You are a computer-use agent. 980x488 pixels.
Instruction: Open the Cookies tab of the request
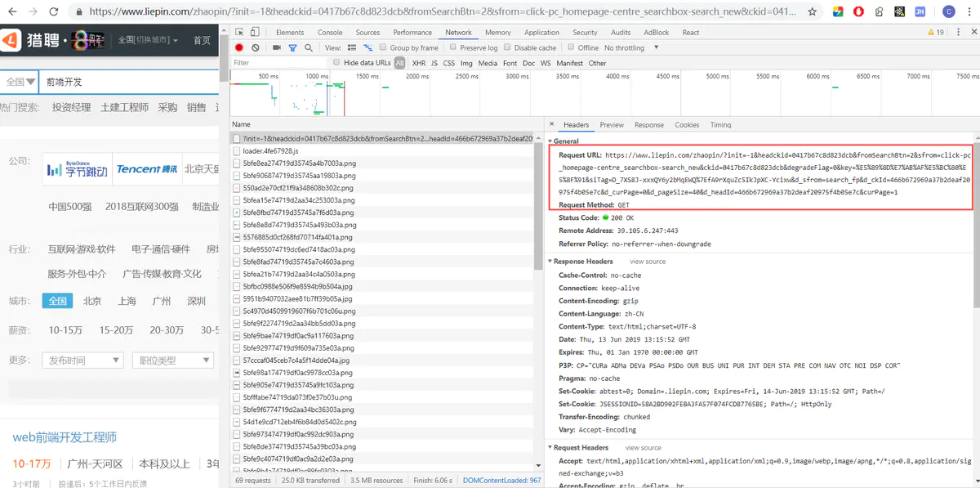click(x=687, y=125)
